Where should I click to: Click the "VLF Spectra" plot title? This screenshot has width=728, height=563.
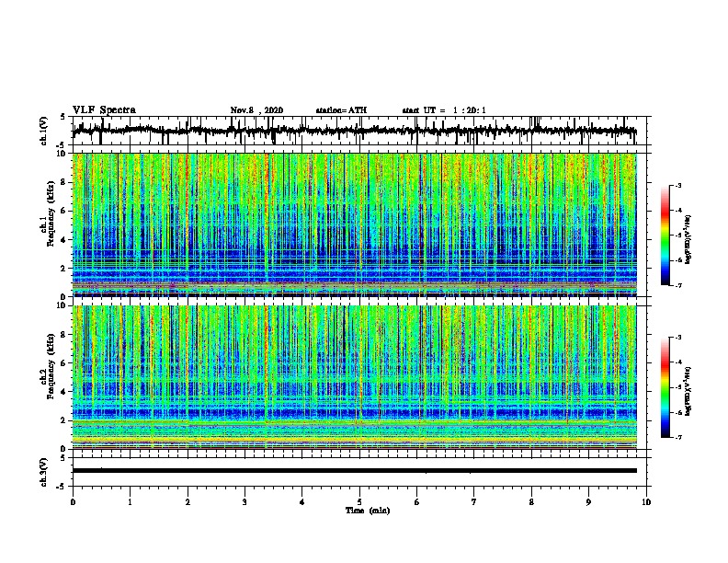click(104, 110)
